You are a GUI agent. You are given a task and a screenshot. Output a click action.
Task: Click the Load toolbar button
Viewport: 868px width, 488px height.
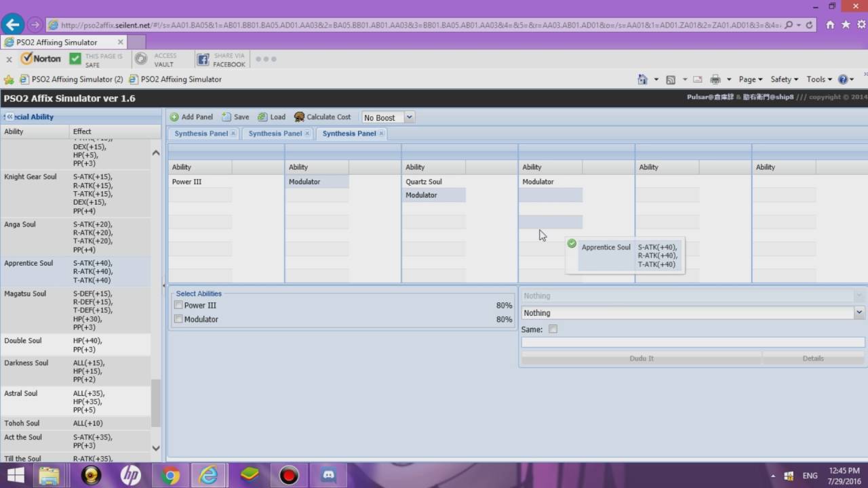pos(271,117)
